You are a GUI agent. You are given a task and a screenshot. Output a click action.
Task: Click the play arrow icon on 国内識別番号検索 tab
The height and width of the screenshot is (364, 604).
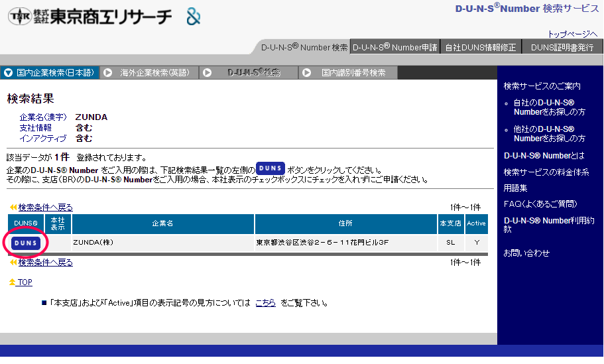pyautogui.click(x=306, y=72)
